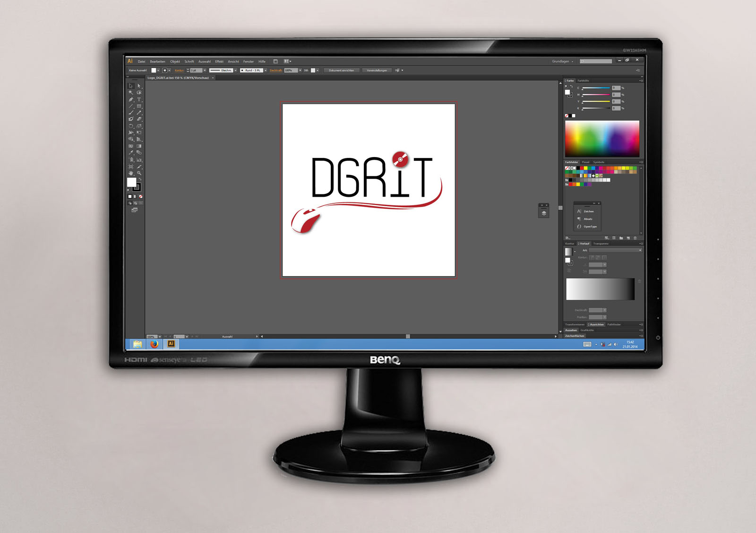Click the Change Screen Mode icon
Image resolution: width=756 pixels, height=533 pixels.
coord(135,210)
